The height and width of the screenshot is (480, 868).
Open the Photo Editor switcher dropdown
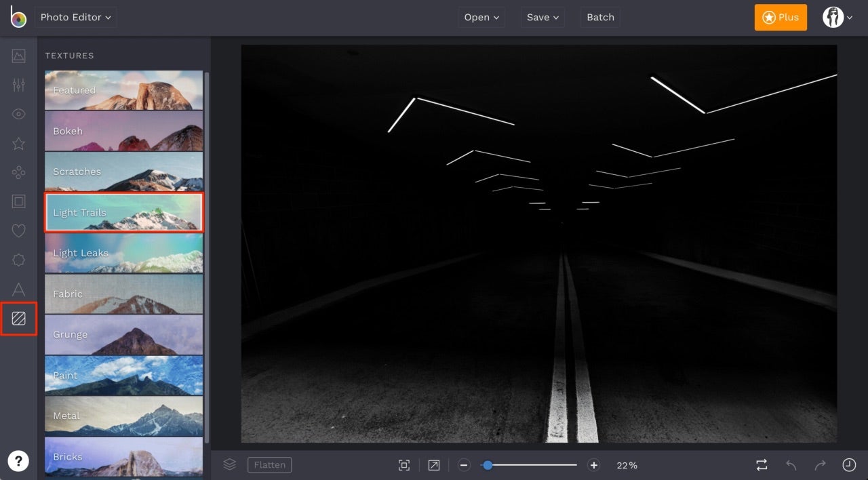(x=75, y=17)
